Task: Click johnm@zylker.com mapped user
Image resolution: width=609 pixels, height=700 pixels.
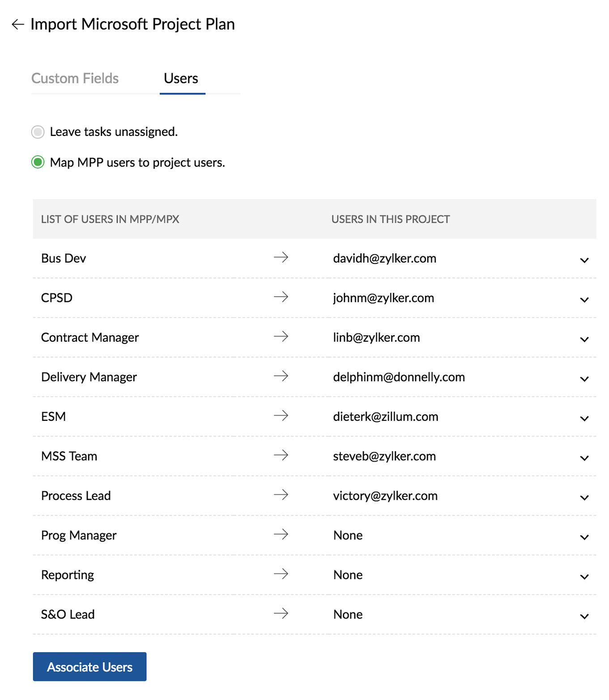Action: click(x=383, y=298)
